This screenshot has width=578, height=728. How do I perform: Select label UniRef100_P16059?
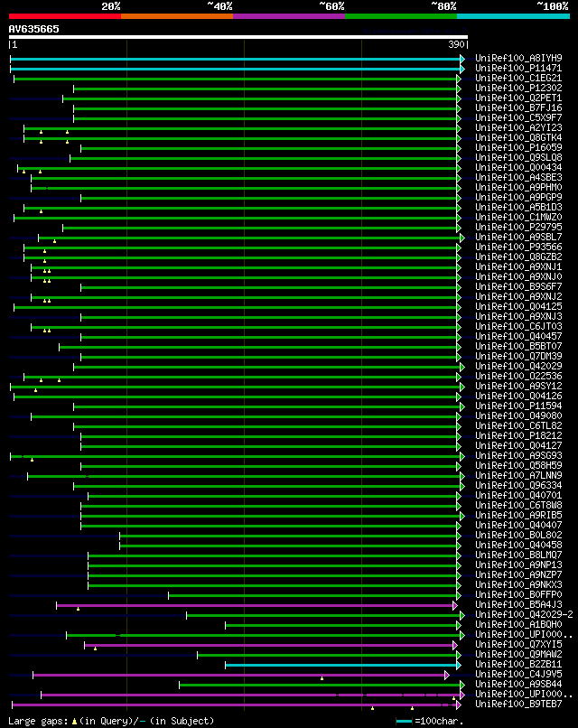[518, 147]
